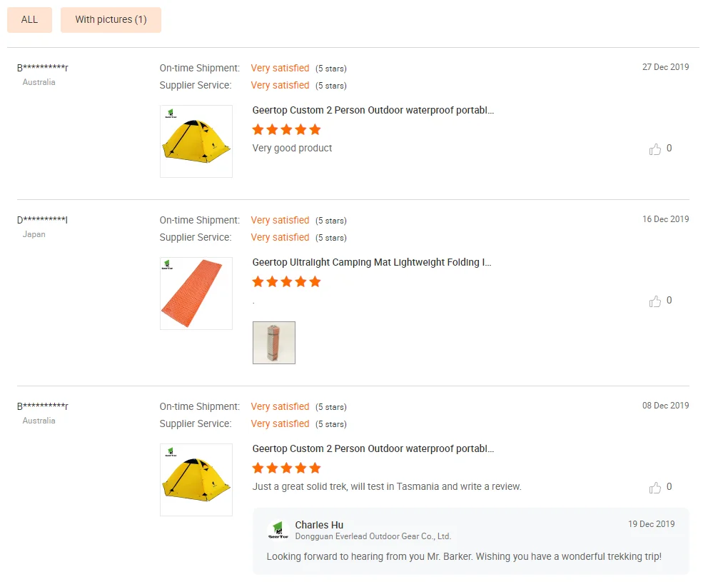Viewport: 728px width, 582px height.
Task: Open yellow tent thumbnail in the first review
Action: [x=196, y=141]
